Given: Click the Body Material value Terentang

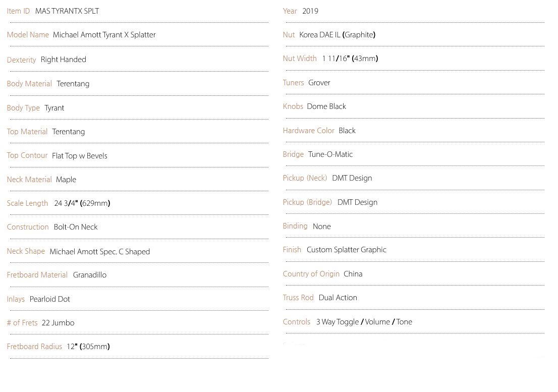Looking at the screenshot, I should (73, 84).
